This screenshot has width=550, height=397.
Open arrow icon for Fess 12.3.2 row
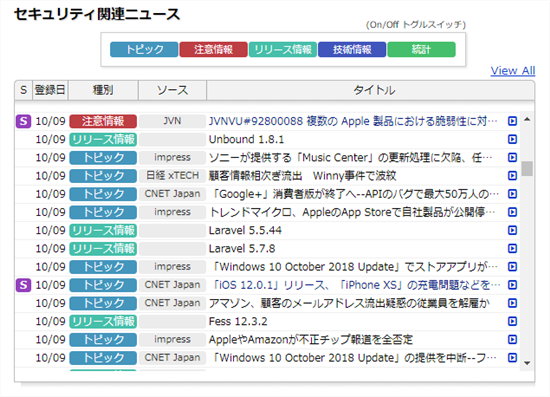tap(512, 321)
